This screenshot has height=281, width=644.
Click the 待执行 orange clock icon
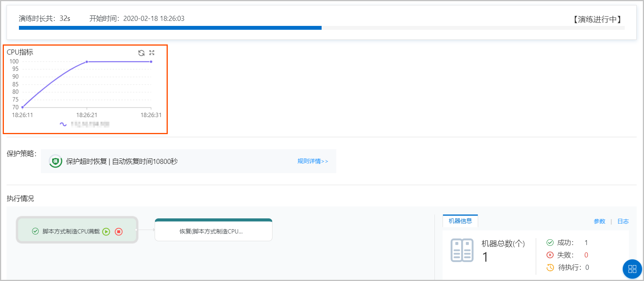550,267
